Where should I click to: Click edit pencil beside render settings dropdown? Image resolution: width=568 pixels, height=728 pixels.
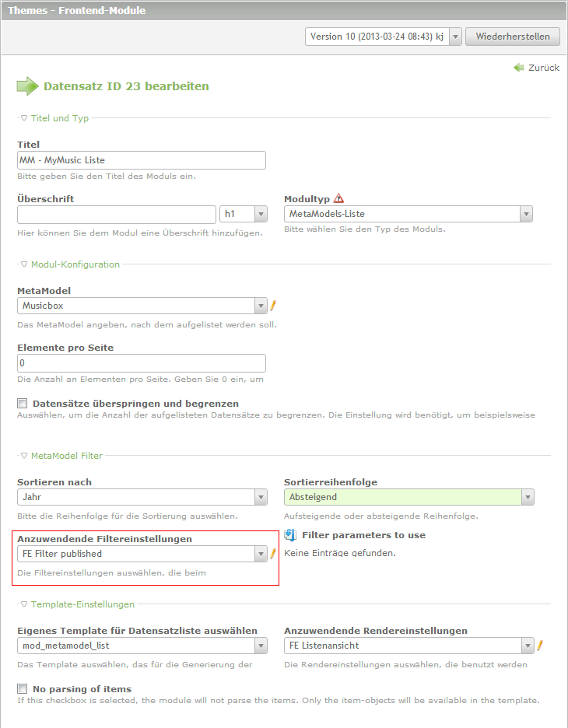(x=540, y=645)
